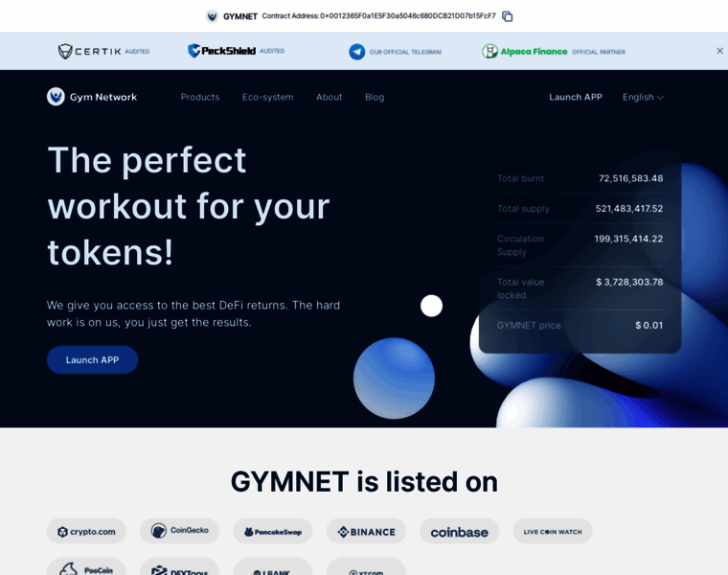Screen dimensions: 728x575
Task: Copy the GYMNET contract address icon
Action: click(x=508, y=16)
